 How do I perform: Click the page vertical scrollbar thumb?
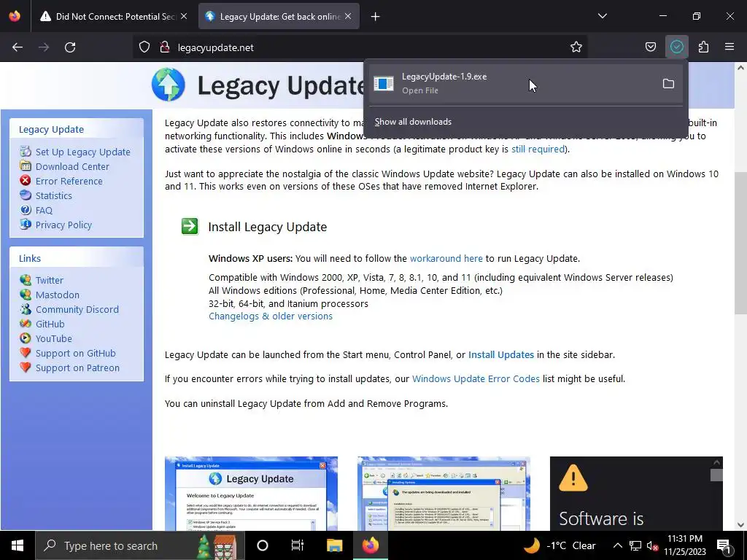click(x=740, y=243)
